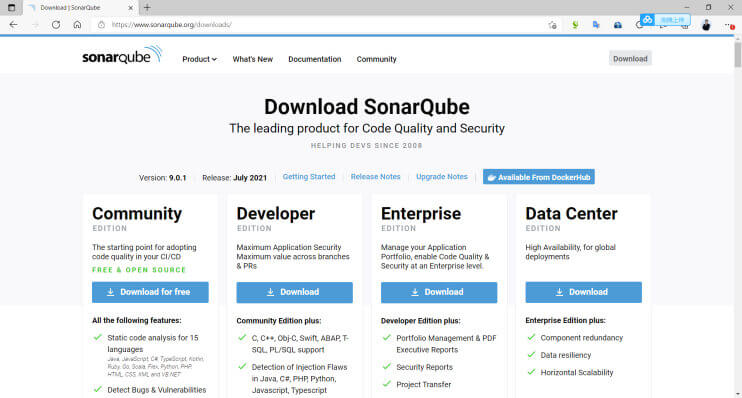742x398 pixels.
Task: Open the Release Notes link
Action: coord(375,177)
